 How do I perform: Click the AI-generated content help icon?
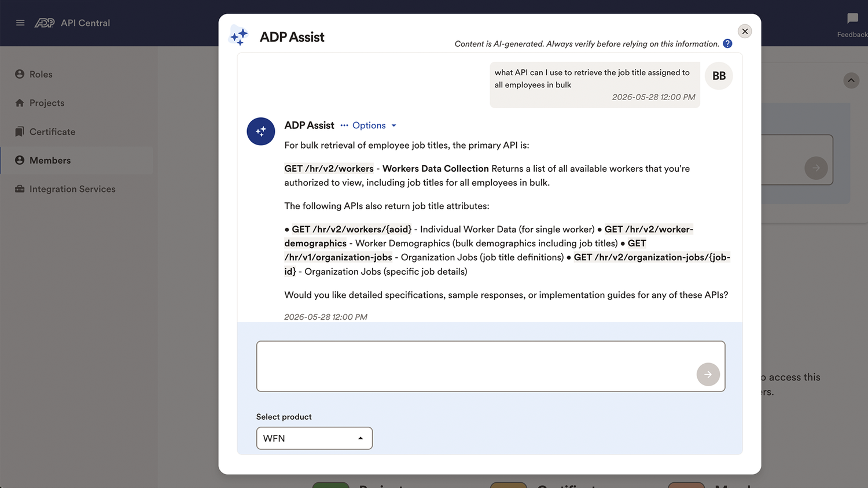727,44
